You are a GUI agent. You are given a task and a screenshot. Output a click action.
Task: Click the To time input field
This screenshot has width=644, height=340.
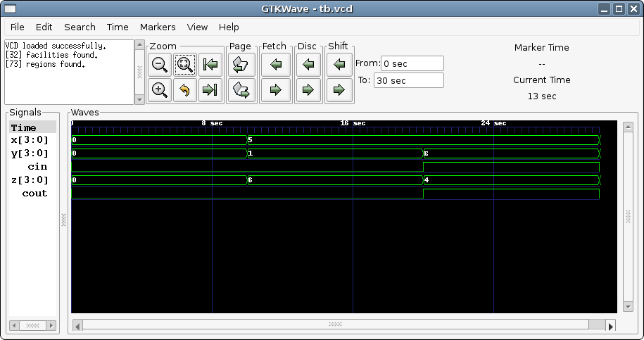408,80
